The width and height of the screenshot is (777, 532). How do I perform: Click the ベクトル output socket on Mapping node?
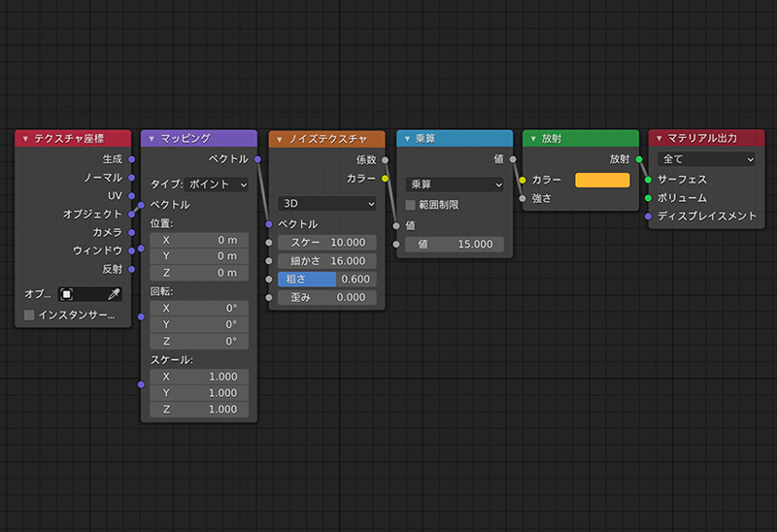pyautogui.click(x=257, y=159)
